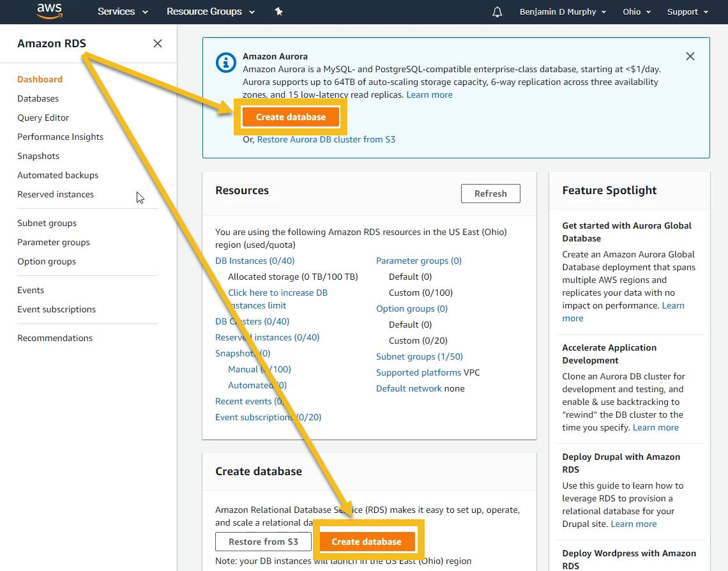Open the Ohio region selector
This screenshot has width=728, height=571.
coord(637,11)
